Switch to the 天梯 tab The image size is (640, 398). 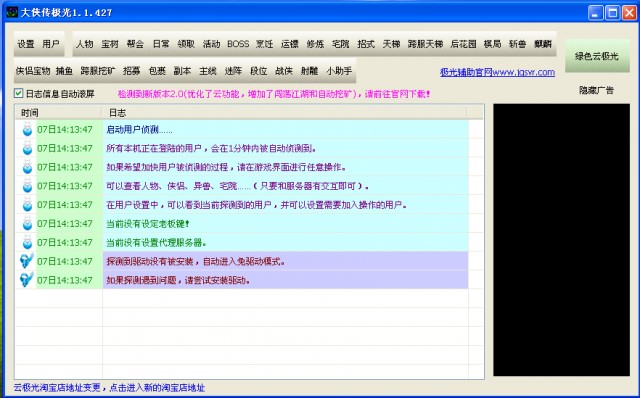(x=391, y=44)
